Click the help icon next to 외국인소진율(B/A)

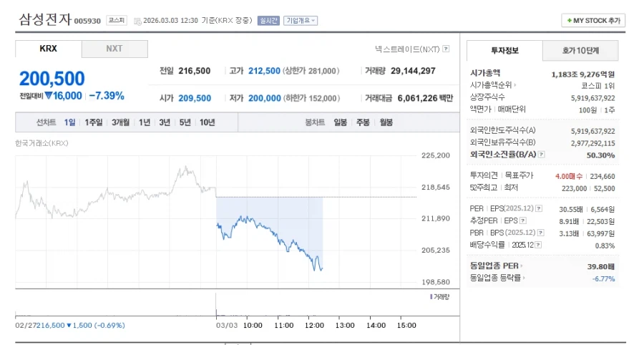click(x=541, y=155)
